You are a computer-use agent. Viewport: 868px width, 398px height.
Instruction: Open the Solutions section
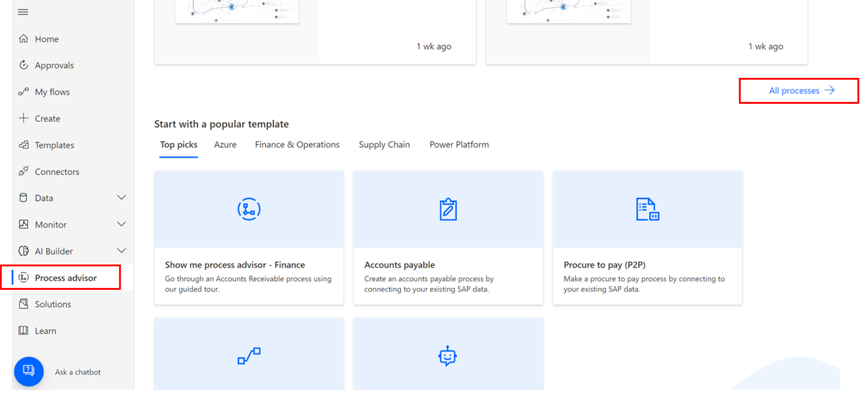[52, 303]
